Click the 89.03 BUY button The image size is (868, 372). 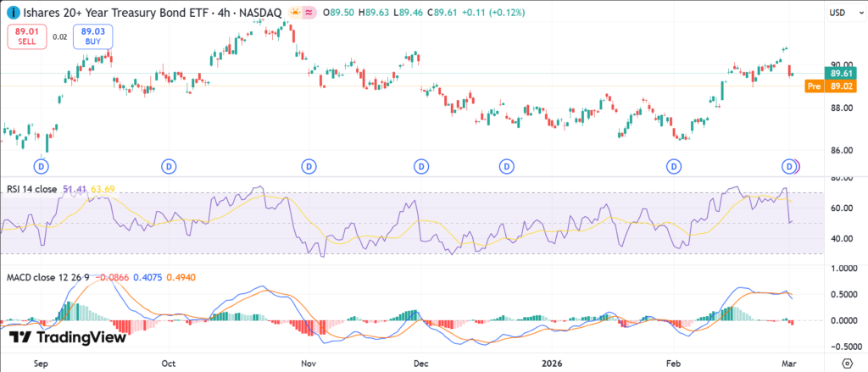pos(93,36)
